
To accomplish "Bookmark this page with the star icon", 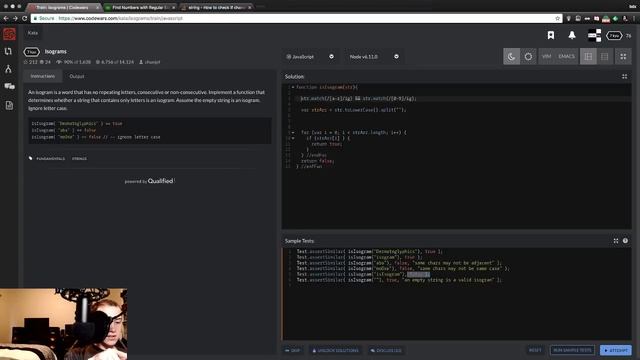I will point(558,18).
